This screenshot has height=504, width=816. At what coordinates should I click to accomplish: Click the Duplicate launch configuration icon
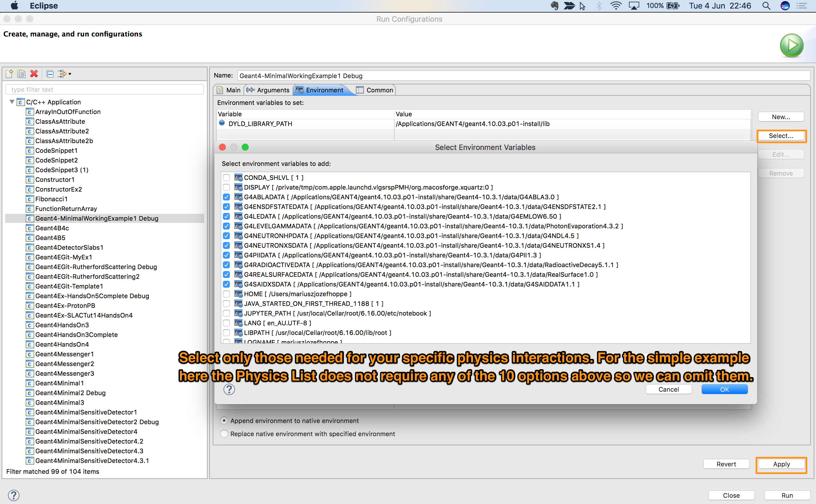(x=21, y=74)
